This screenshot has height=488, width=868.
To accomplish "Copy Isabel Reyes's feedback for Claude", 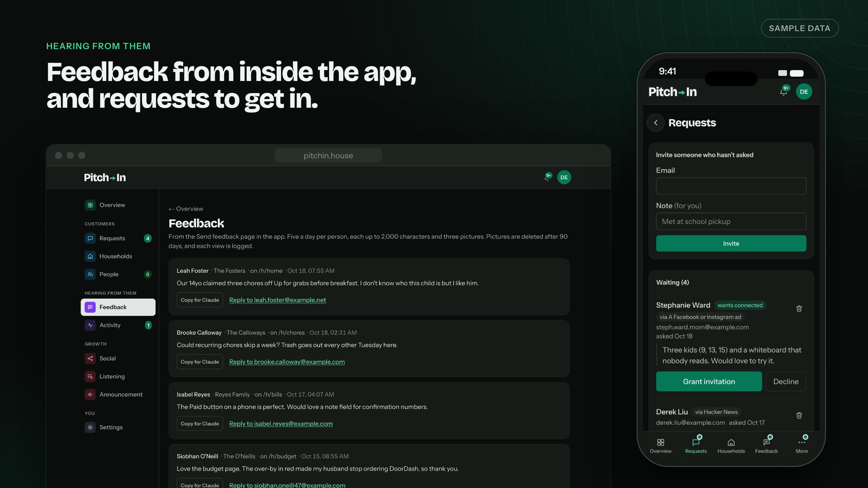I will point(200,424).
